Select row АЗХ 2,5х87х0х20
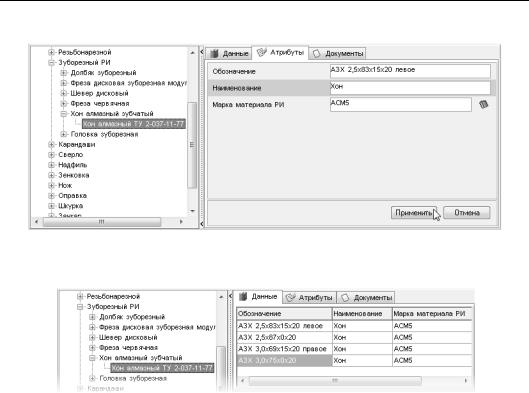The height and width of the screenshot is (393, 529). [x=354, y=337]
